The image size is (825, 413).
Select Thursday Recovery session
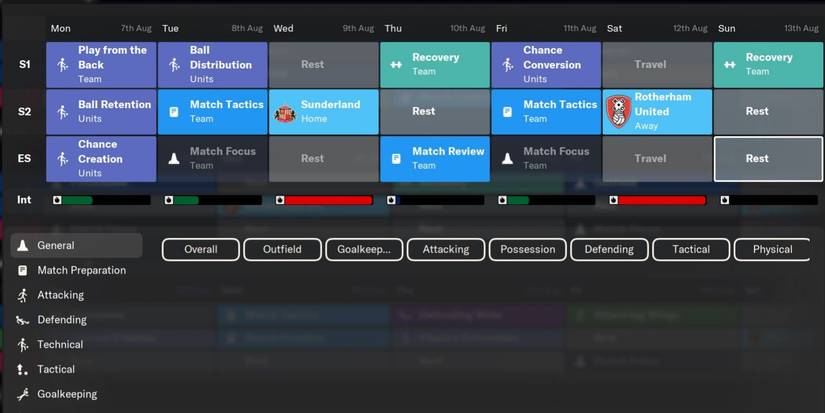click(x=435, y=65)
